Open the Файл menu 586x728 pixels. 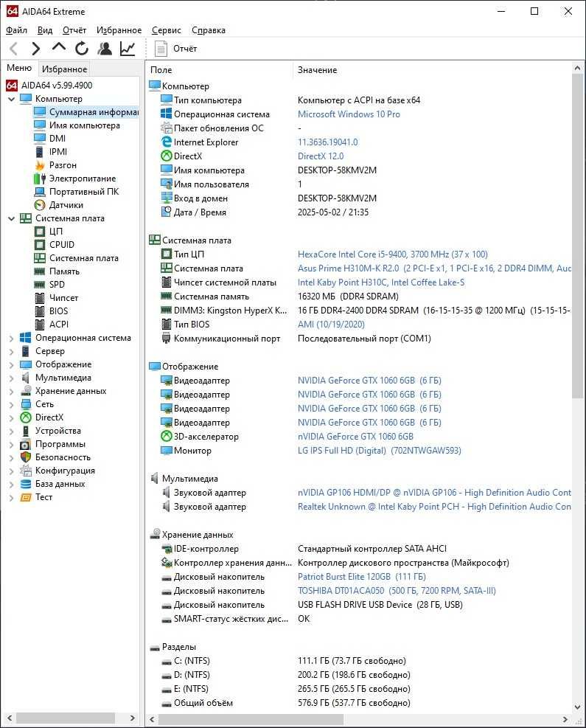point(16,30)
